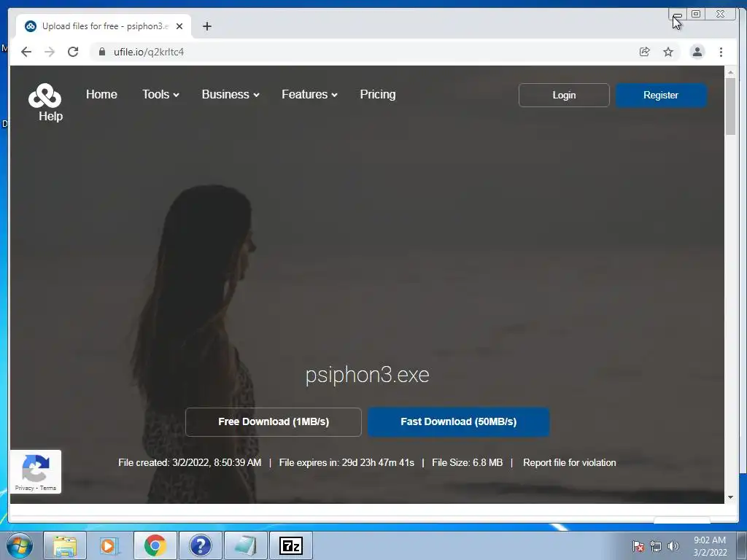Screen dimensions: 747x560
Task: Click Report file for violation link
Action: point(569,462)
